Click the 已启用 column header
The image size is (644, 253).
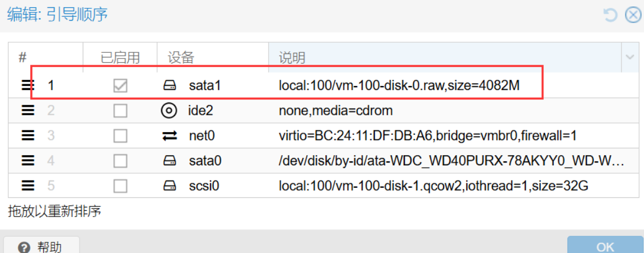pos(120,57)
